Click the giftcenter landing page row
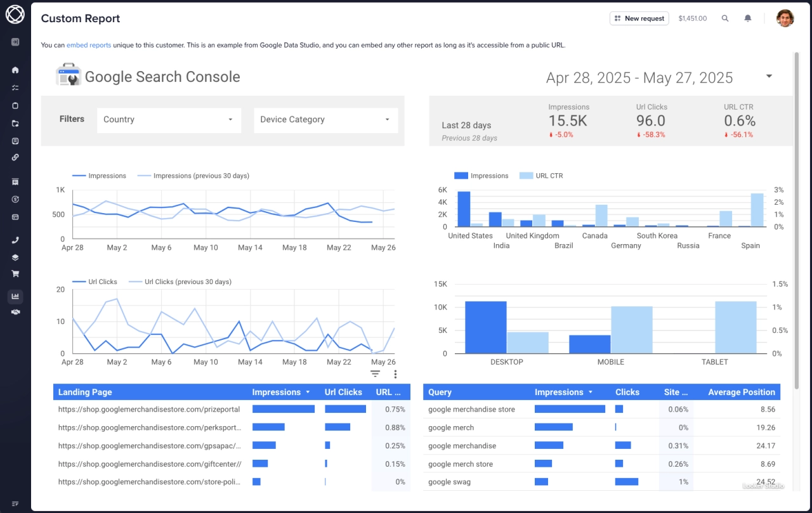The height and width of the screenshot is (513, 812). [x=232, y=464]
